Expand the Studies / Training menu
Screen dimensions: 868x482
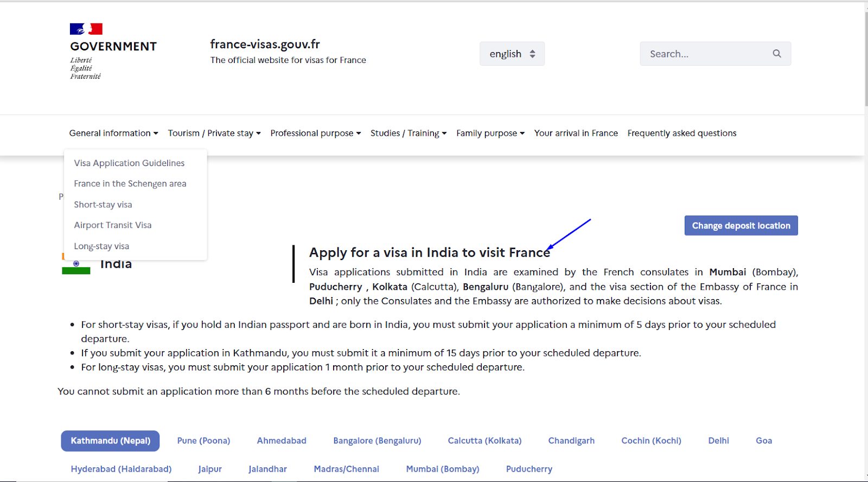click(409, 133)
